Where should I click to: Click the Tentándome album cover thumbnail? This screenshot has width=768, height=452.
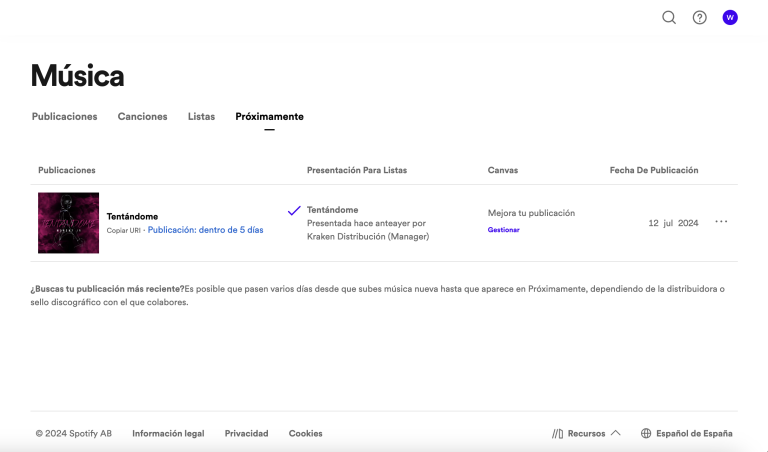68,222
